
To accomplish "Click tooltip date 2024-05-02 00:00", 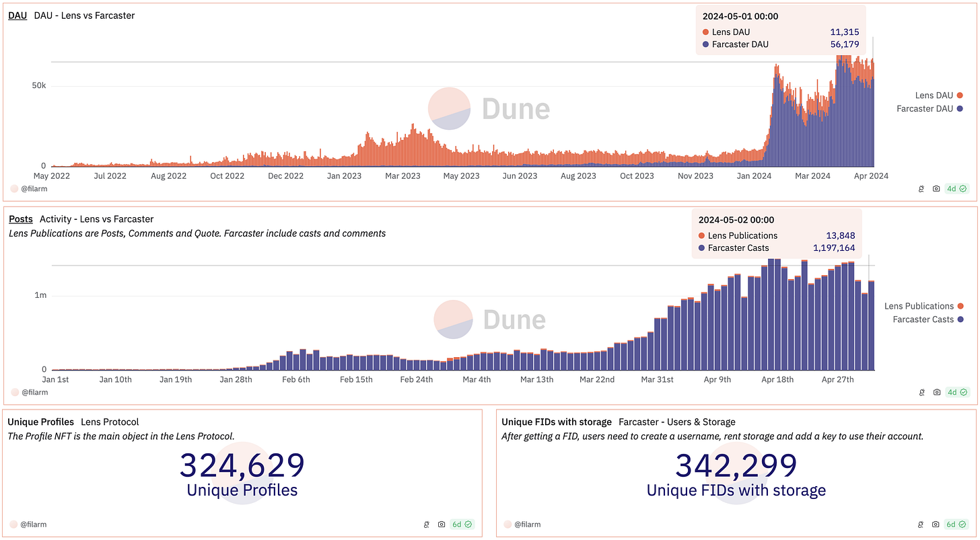I will pos(736,220).
